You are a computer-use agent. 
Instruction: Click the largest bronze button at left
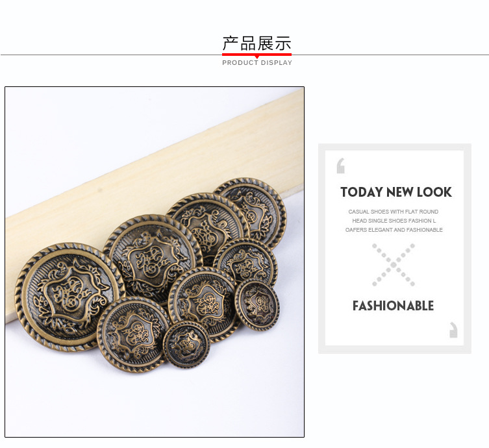click(70, 297)
